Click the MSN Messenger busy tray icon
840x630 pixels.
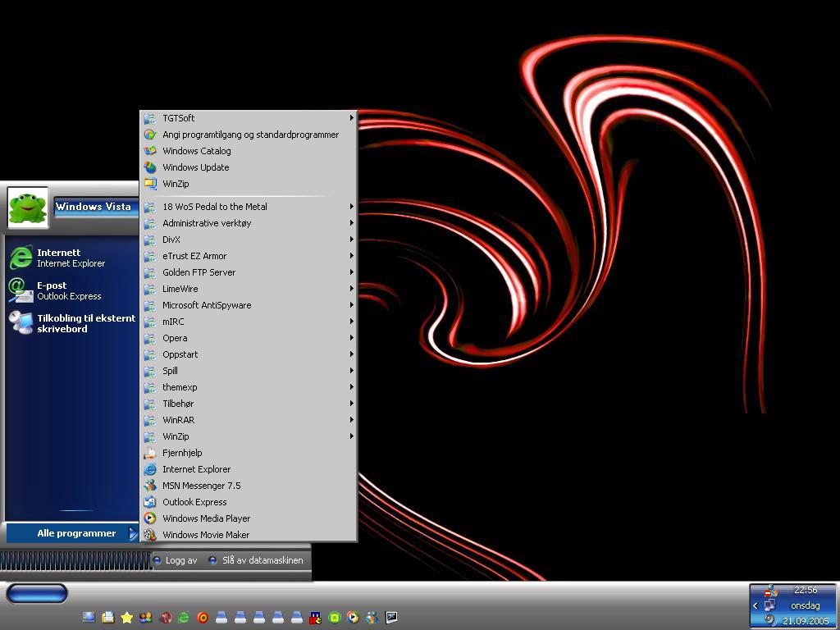coord(770,591)
